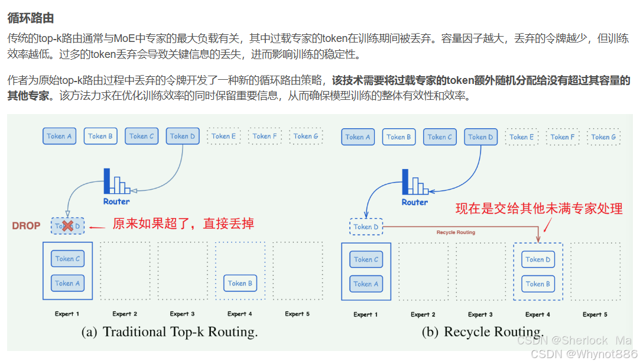
Task: Click Token A inside Expert 1 of diagram (b)
Action: [x=366, y=284]
